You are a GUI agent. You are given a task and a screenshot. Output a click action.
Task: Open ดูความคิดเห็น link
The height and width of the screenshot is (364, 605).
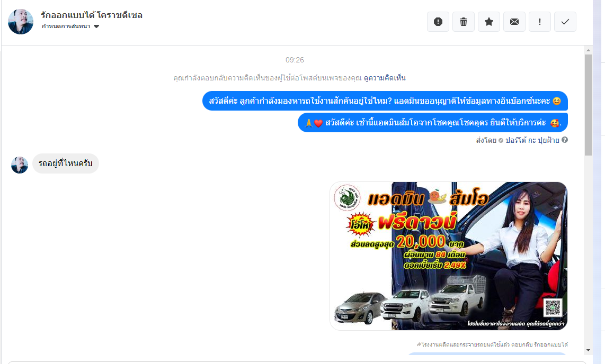[x=385, y=78]
